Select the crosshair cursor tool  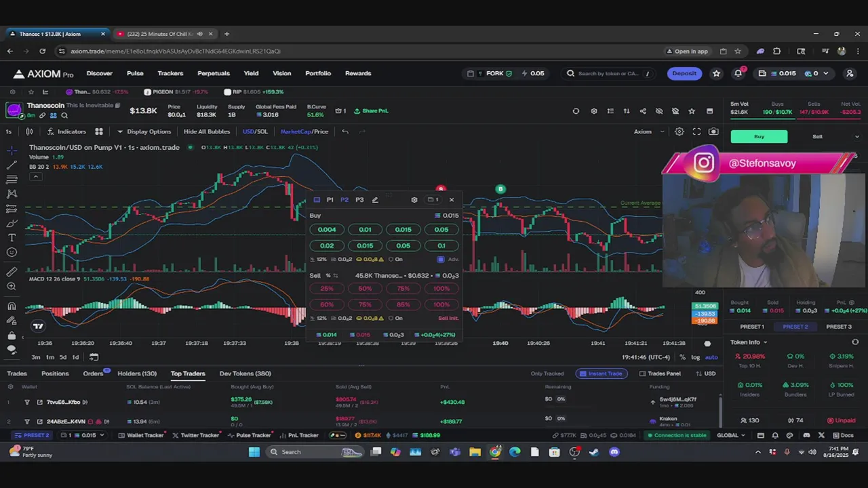coord(12,150)
